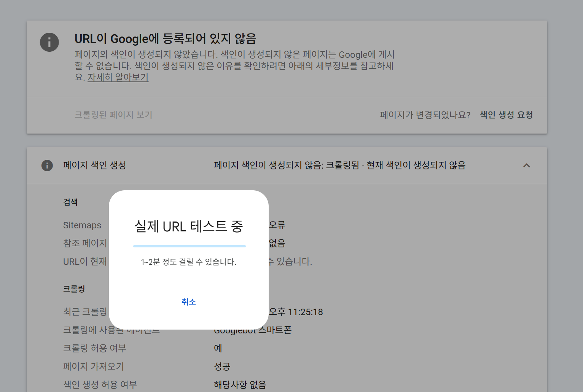The width and height of the screenshot is (583, 392).
Task: Click the info icon next to "페이지 색인 생성"
Action: coord(47,166)
